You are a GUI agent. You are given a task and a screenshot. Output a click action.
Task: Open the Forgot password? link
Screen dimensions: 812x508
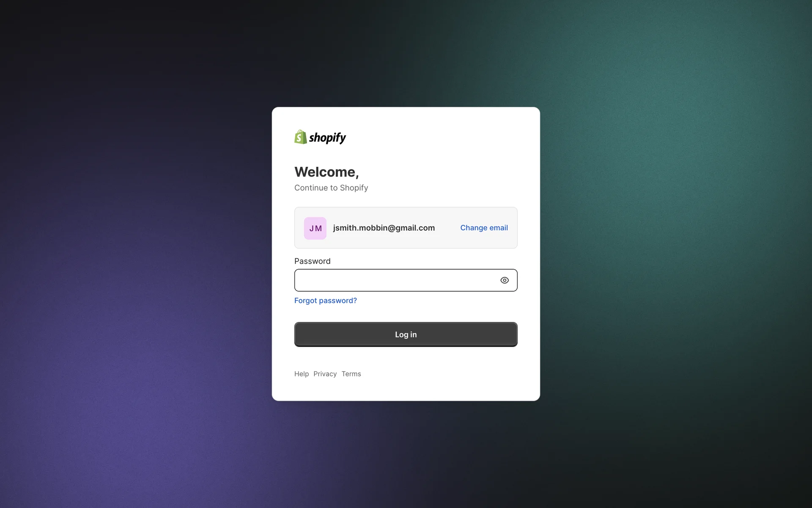[325, 301]
